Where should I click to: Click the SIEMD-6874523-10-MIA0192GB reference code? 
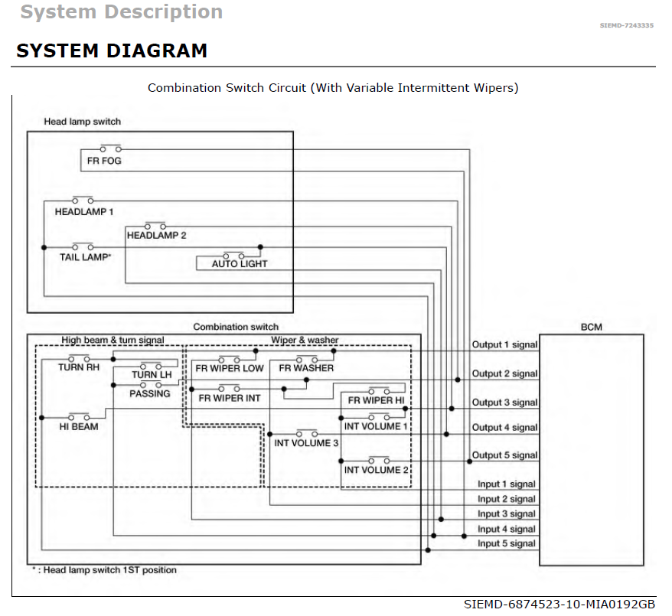coord(559,605)
